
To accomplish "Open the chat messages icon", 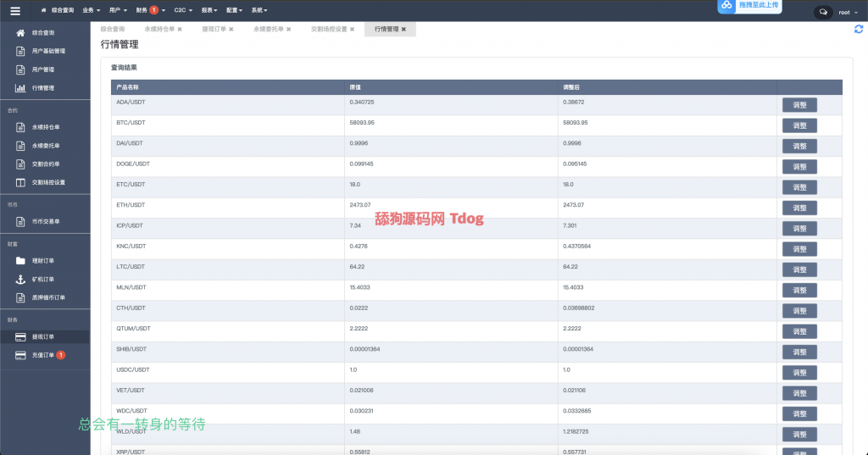I will pyautogui.click(x=823, y=12).
